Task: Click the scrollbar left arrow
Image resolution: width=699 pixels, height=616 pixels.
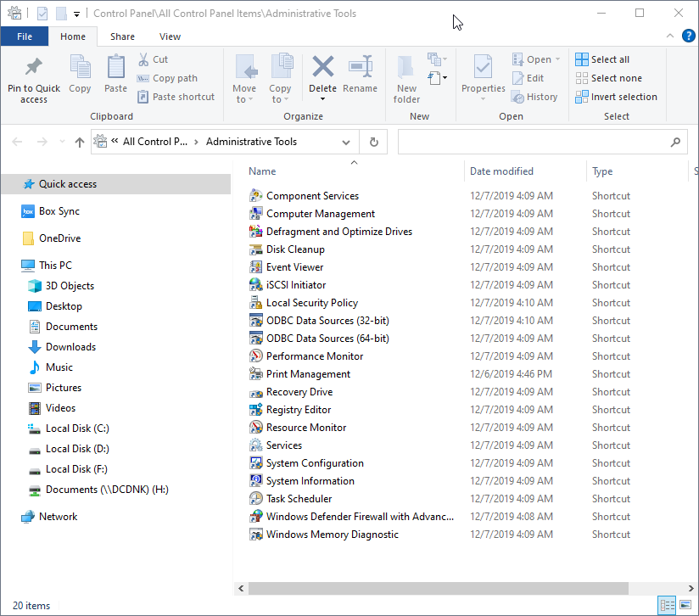Action: pyautogui.click(x=241, y=588)
